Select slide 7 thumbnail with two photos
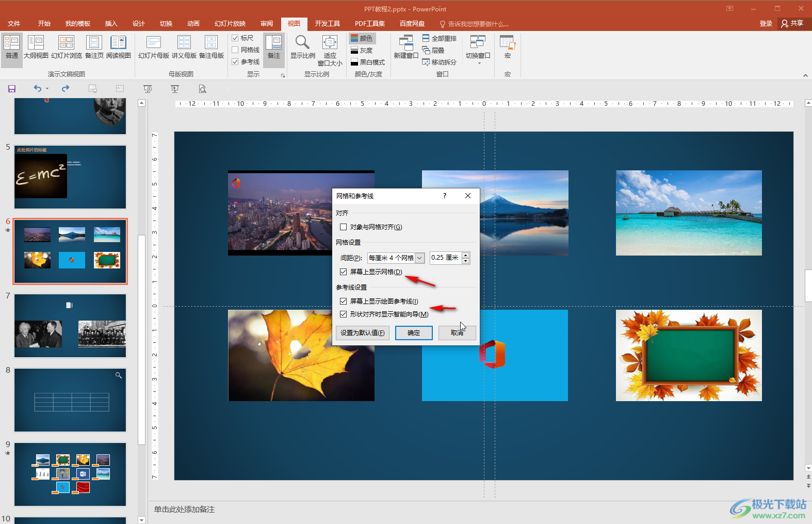The width and height of the screenshot is (812, 524). [x=70, y=326]
